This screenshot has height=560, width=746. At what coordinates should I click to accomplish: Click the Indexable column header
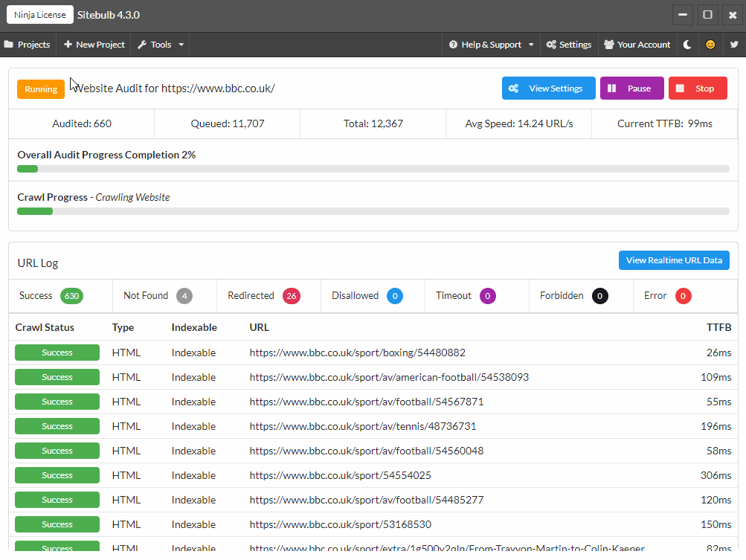pyautogui.click(x=194, y=327)
